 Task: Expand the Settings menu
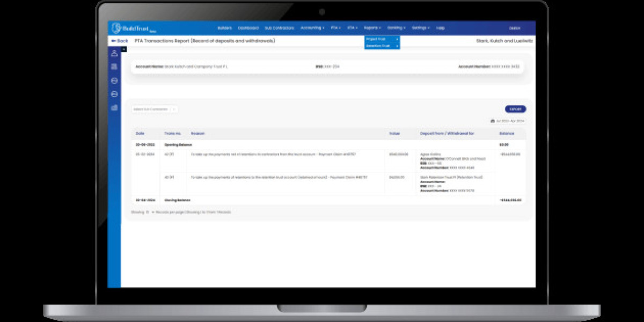[x=421, y=28]
